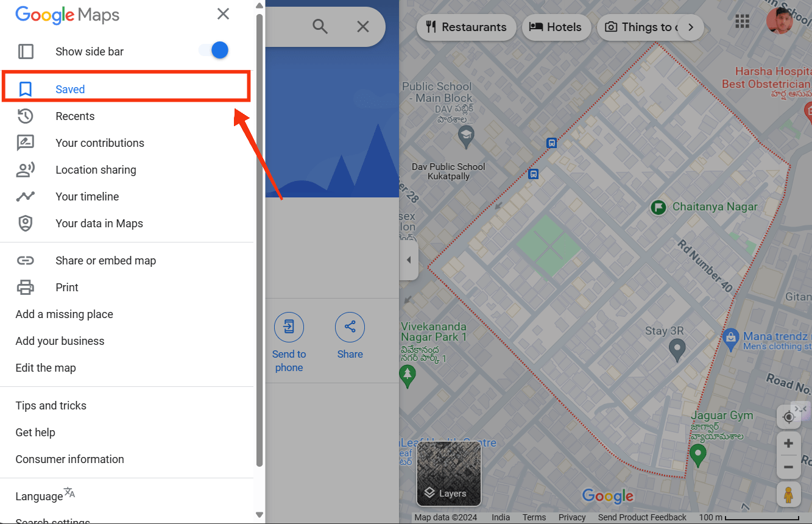
Task: Click the menu scrollbar up arrow
Action: pyautogui.click(x=259, y=5)
